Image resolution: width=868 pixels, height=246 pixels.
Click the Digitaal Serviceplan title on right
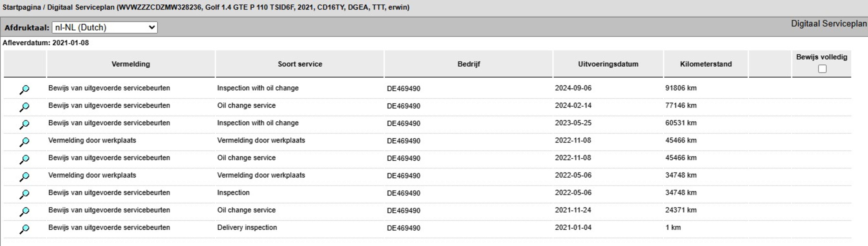coord(828,24)
